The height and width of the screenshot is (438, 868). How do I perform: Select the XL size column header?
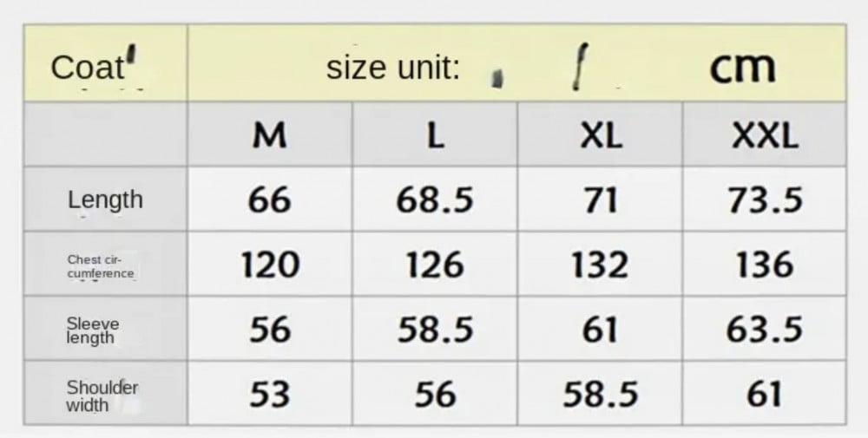point(600,134)
